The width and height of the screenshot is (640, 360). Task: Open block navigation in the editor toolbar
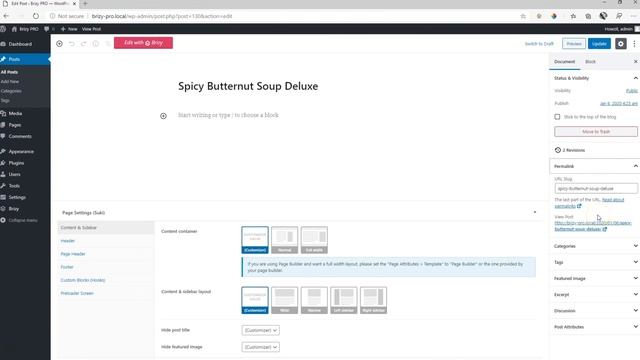pyautogui.click(x=108, y=43)
